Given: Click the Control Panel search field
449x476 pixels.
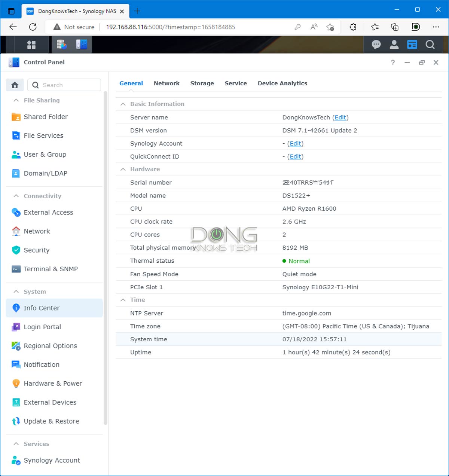Looking at the screenshot, I should [x=64, y=85].
